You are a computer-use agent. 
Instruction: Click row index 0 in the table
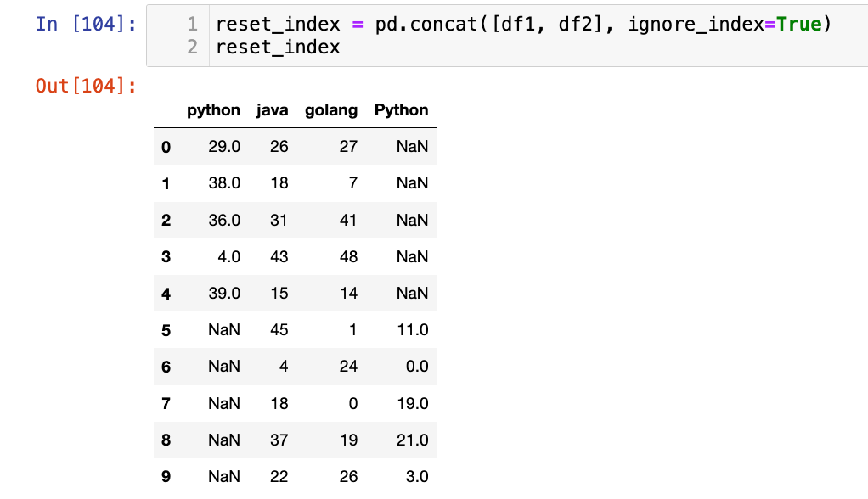[x=166, y=147]
